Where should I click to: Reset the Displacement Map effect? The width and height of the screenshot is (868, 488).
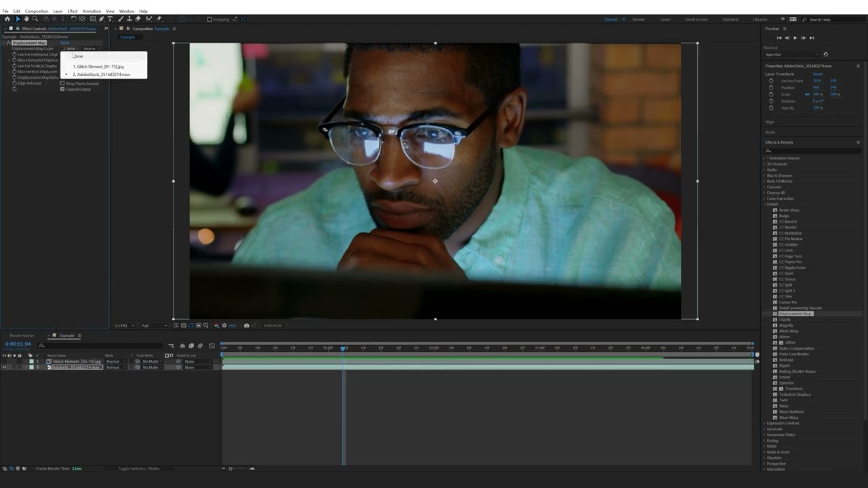click(65, 43)
